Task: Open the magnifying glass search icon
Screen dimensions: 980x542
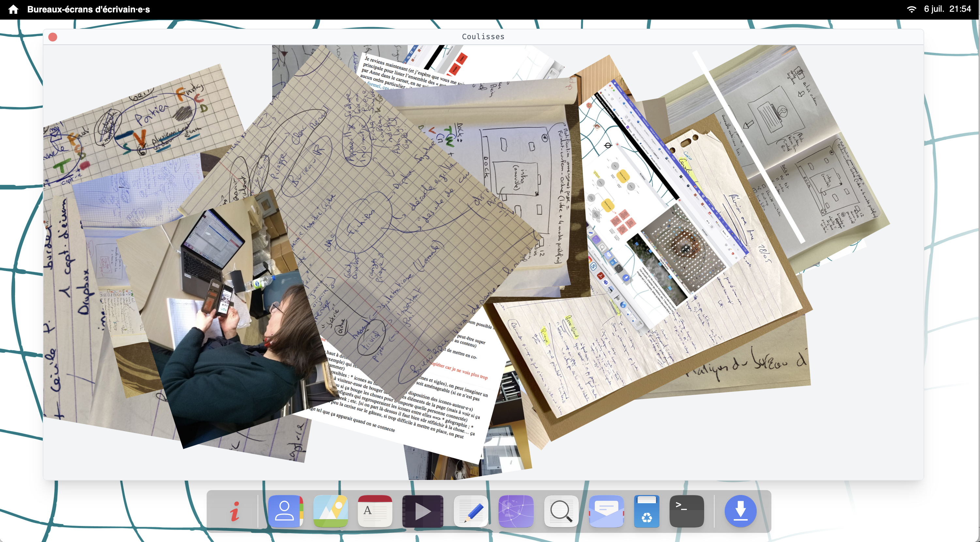Action: click(561, 511)
